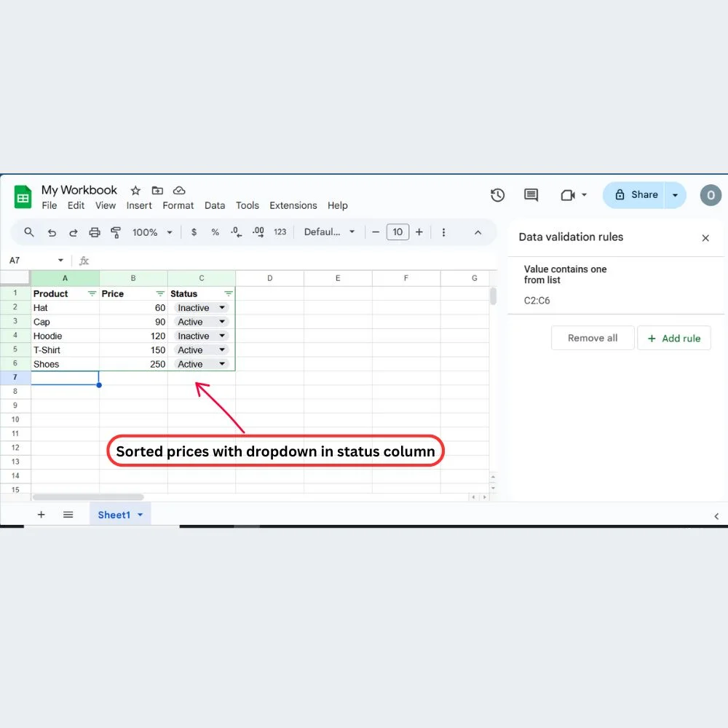
Task: Open the Status column filter icon
Action: click(x=229, y=293)
